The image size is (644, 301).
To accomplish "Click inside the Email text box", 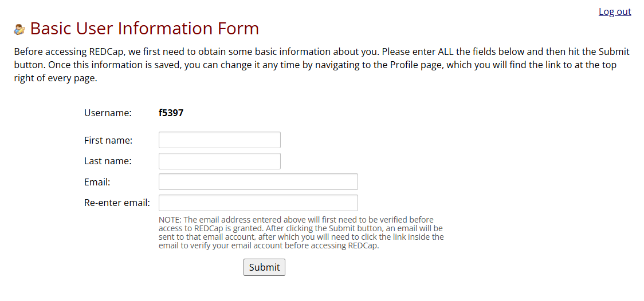I will pyautogui.click(x=258, y=181).
